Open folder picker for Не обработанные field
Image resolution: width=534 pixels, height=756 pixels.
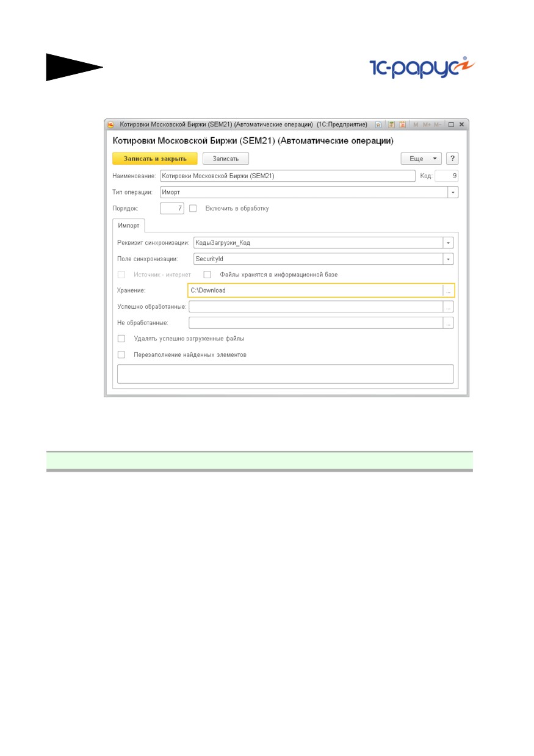click(x=449, y=323)
